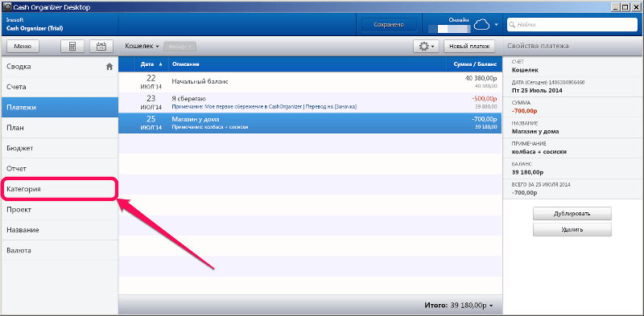Click the Название Магазин у дома property
The height and width of the screenshot is (316, 644).
tap(573, 128)
